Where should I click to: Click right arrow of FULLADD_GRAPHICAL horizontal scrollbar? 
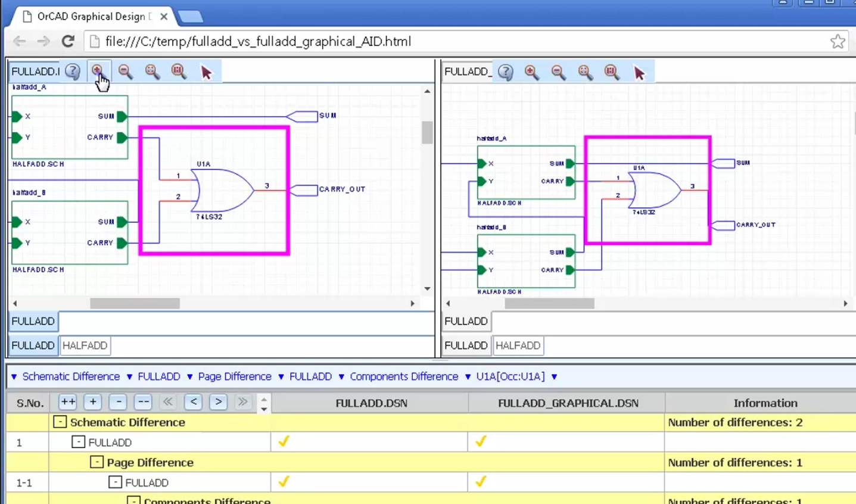click(x=845, y=303)
